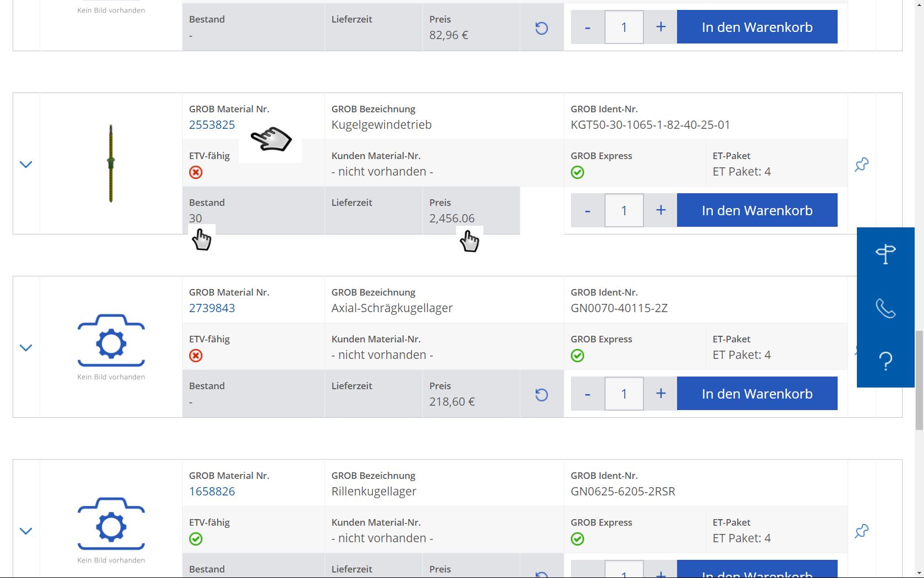Open the question mark help icon

tap(886, 361)
